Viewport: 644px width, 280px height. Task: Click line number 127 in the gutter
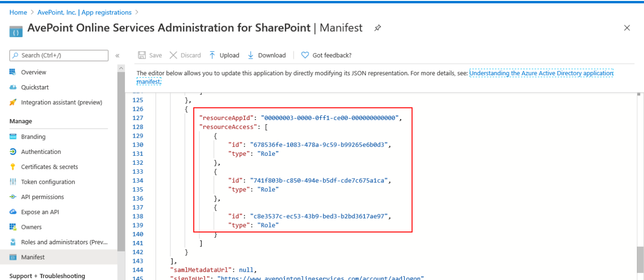click(137, 118)
